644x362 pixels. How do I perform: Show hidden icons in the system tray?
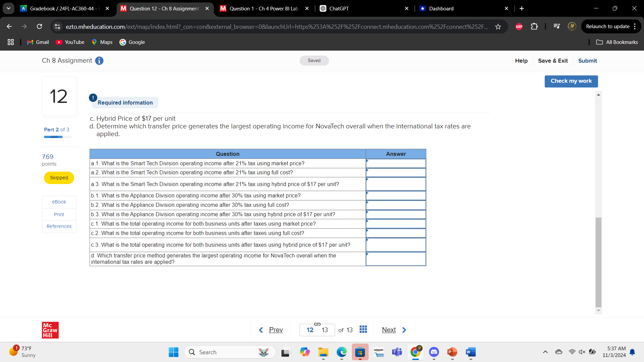tap(545, 352)
